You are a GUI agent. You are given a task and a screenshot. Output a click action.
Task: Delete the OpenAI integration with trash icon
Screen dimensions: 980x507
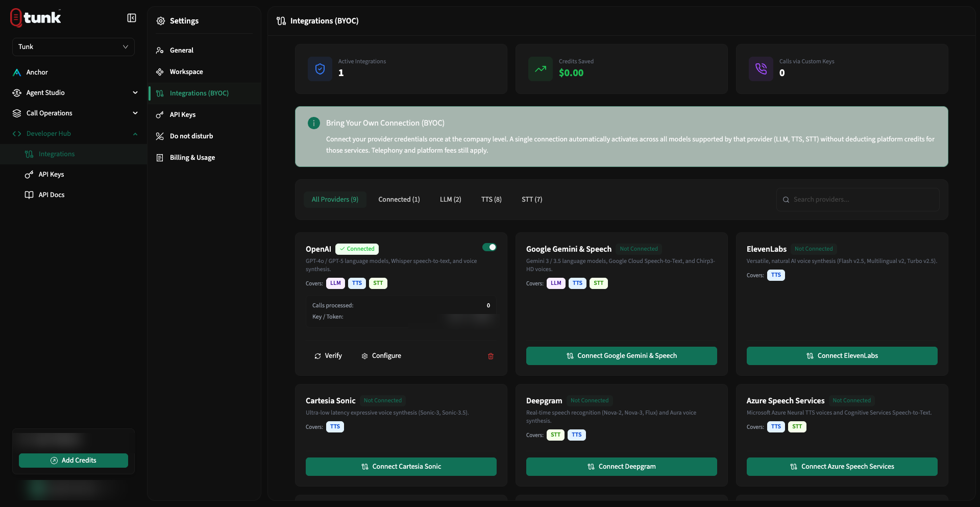click(491, 356)
